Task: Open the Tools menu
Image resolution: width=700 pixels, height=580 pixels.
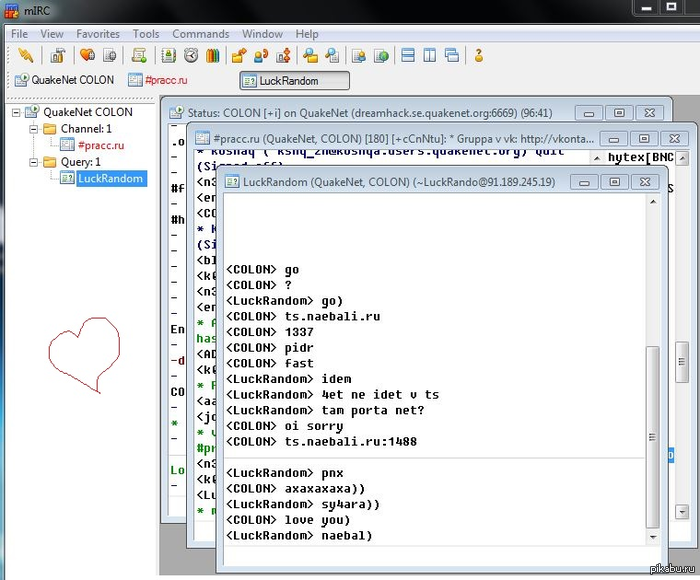Action: (146, 34)
